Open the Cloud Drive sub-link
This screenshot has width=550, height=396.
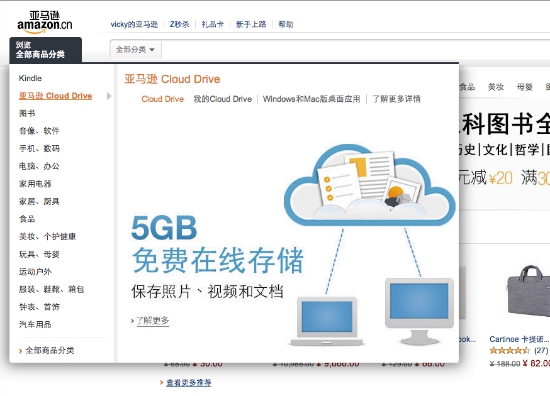pyautogui.click(x=163, y=99)
